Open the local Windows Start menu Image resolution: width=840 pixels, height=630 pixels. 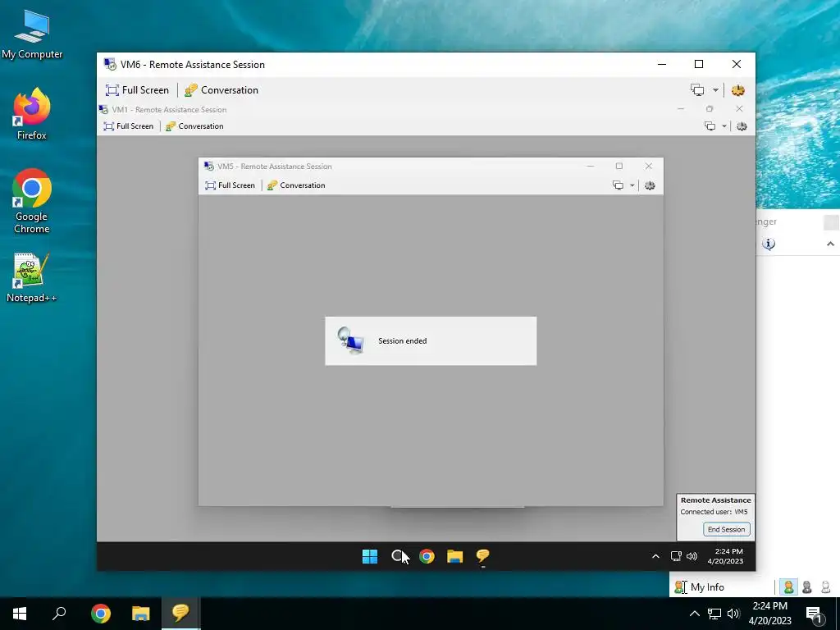point(20,614)
